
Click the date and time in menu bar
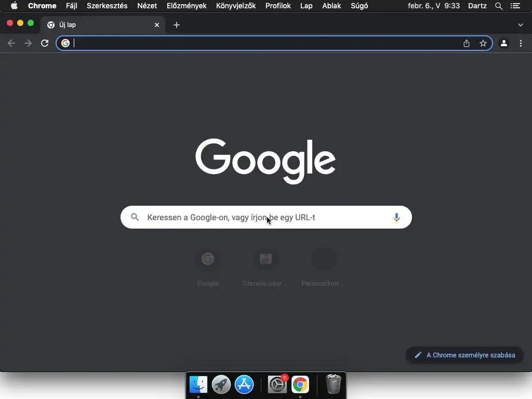point(434,6)
